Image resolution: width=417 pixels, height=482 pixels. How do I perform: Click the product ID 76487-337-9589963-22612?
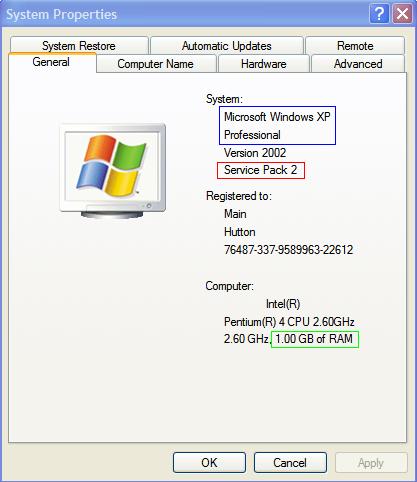tap(289, 250)
